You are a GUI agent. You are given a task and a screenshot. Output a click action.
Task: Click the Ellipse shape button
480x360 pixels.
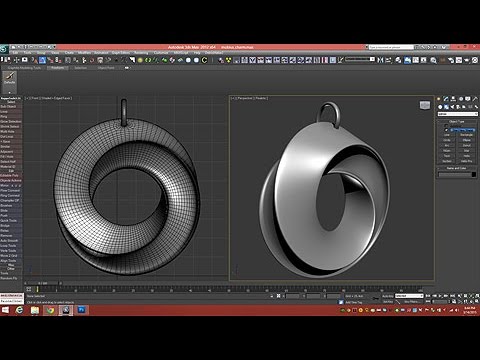point(467,140)
